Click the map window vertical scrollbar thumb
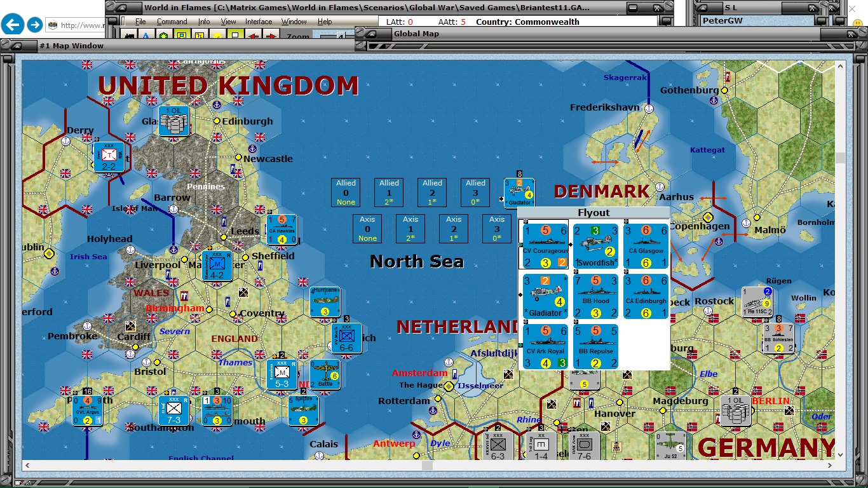This screenshot has height=488, width=868. tap(840, 158)
